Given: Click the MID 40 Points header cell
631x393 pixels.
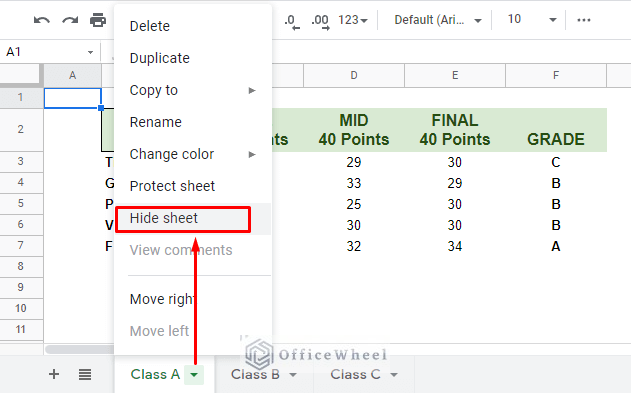Looking at the screenshot, I should 354,130.
